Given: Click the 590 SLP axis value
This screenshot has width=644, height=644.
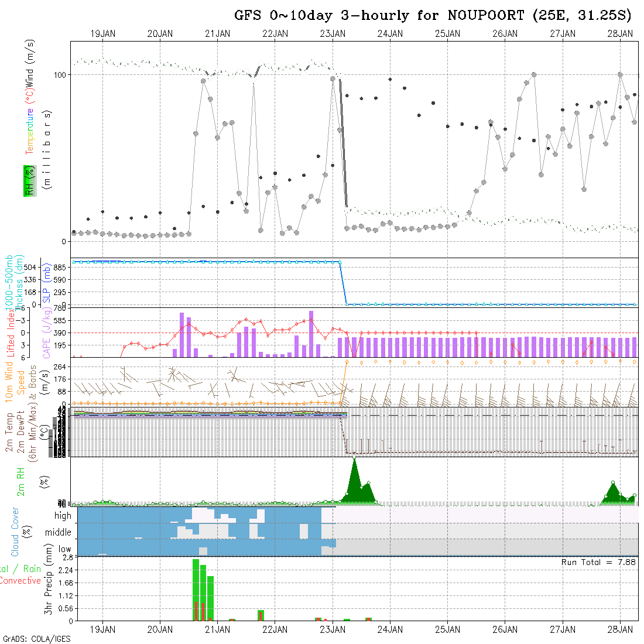Looking at the screenshot, I should click(60, 280).
